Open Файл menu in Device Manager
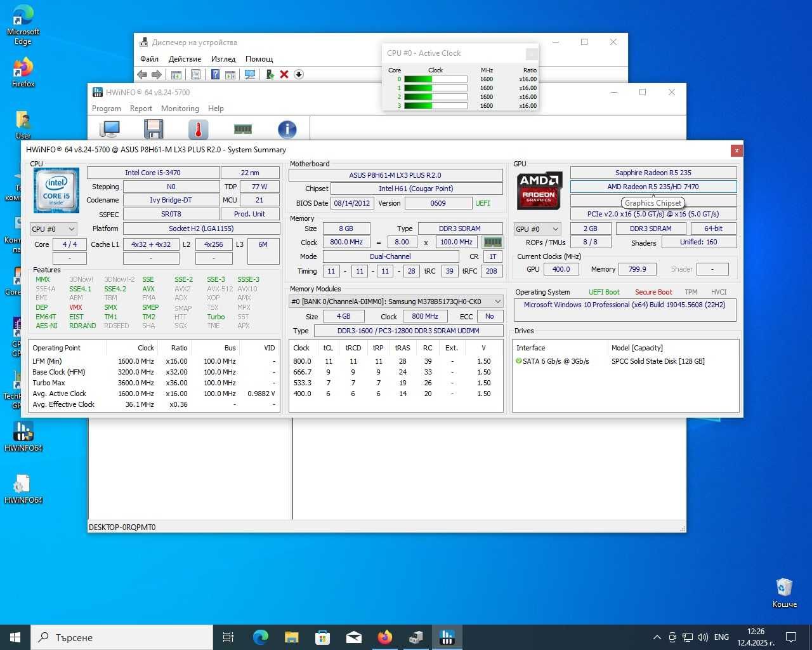 149,59
